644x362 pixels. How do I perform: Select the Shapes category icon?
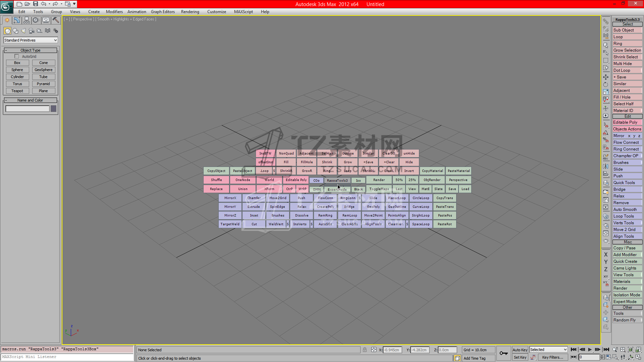point(15,31)
